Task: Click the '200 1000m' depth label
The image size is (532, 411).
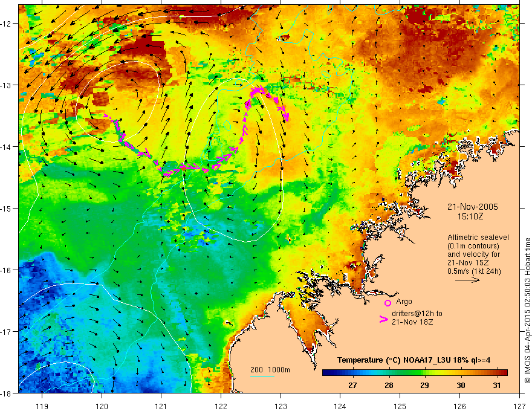Action: [270, 370]
